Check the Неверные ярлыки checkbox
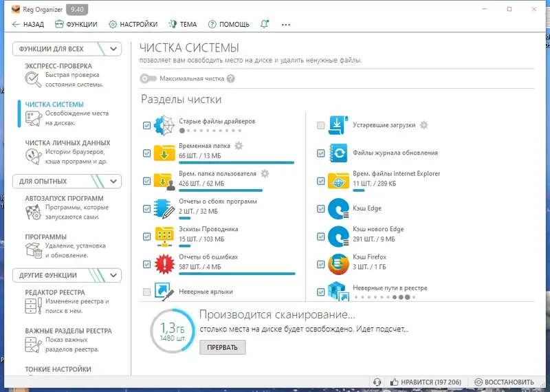This screenshot has width=550, height=392. [146, 292]
